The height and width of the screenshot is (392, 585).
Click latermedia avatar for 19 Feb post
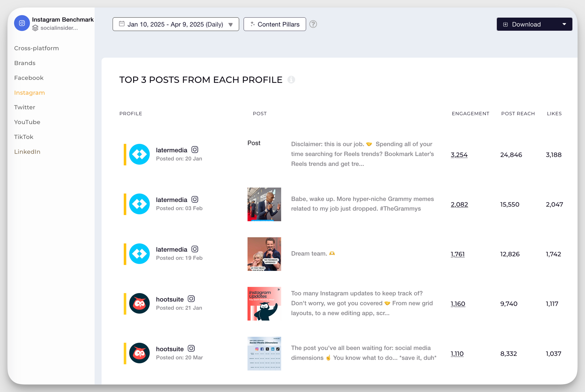tap(140, 254)
